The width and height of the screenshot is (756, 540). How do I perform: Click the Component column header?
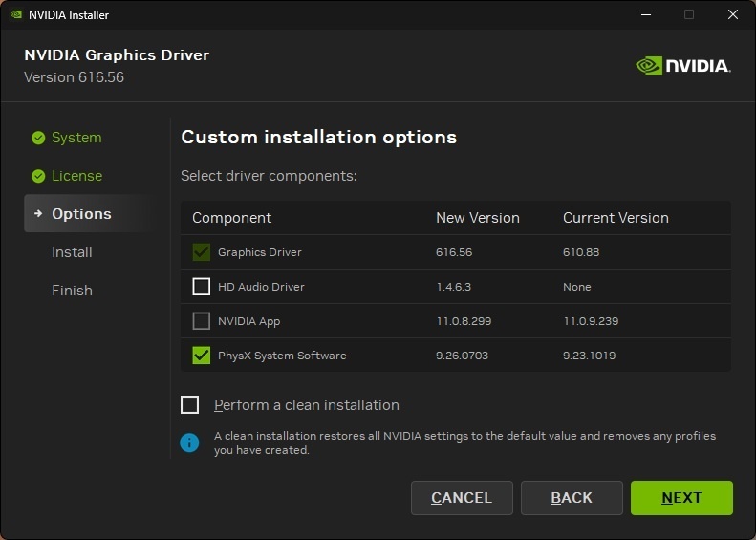point(232,218)
